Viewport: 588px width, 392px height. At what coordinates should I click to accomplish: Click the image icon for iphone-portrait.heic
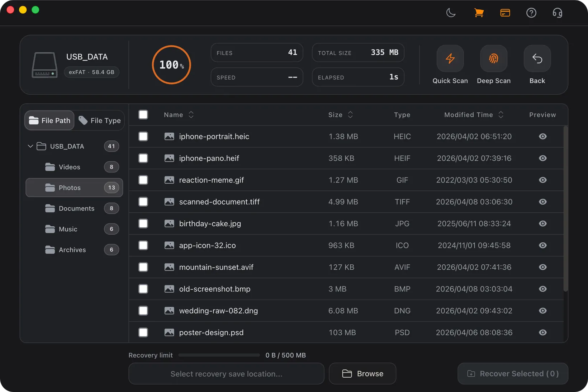click(169, 136)
